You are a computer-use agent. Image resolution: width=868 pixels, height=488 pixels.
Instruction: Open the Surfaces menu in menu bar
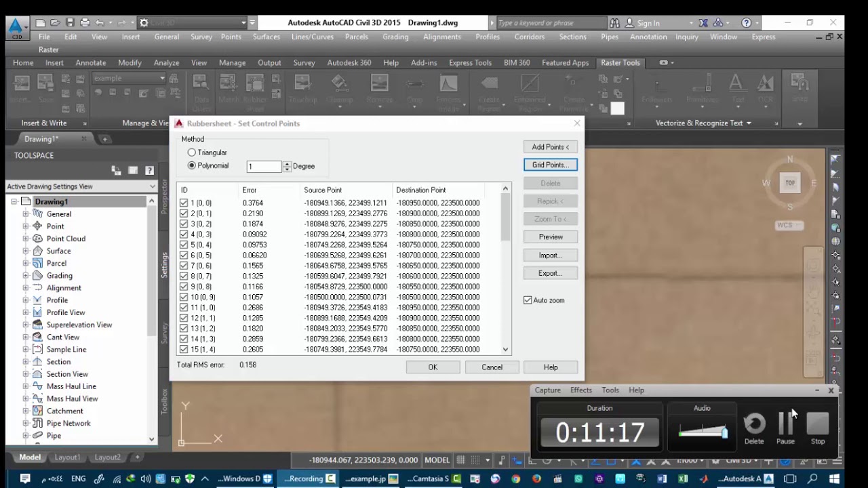[266, 37]
